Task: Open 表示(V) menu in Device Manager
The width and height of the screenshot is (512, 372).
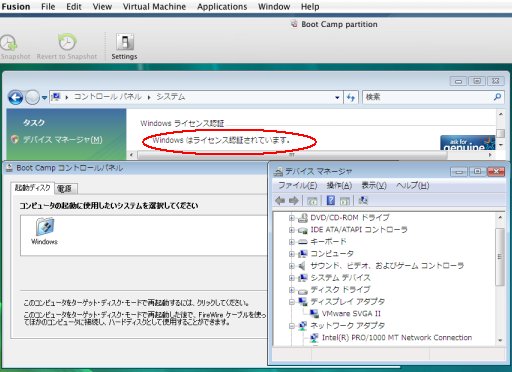Action: [374, 185]
